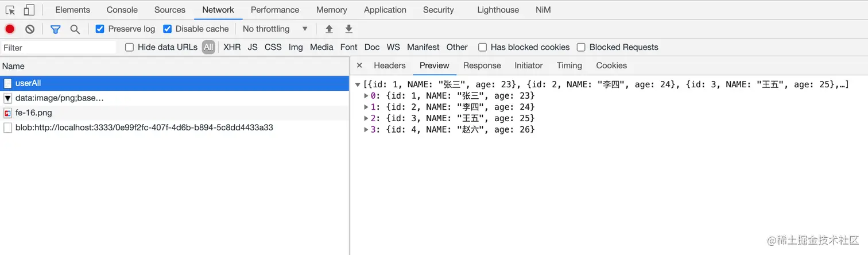Screen dimensions: 868x255
Task: Select the fe-16.png request row
Action: 175,113
